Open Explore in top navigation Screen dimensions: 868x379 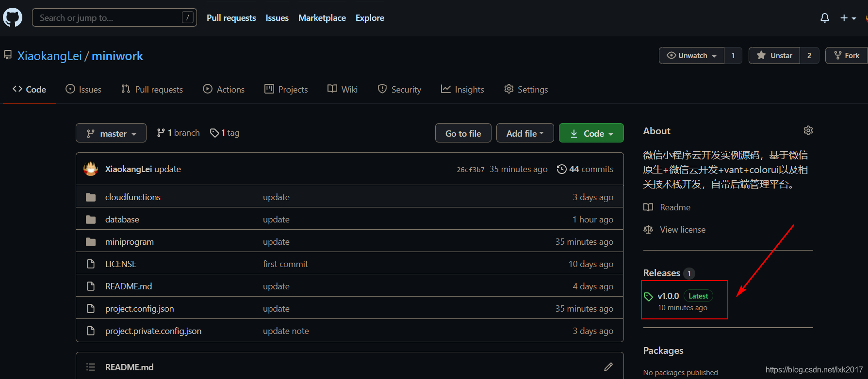(370, 18)
